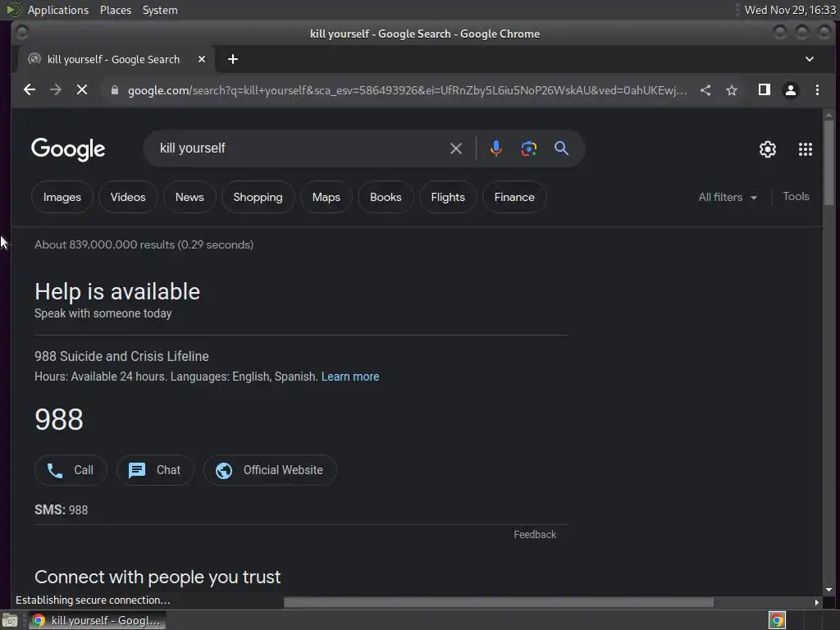Go back using the back arrow
840x630 pixels.
coord(30,90)
